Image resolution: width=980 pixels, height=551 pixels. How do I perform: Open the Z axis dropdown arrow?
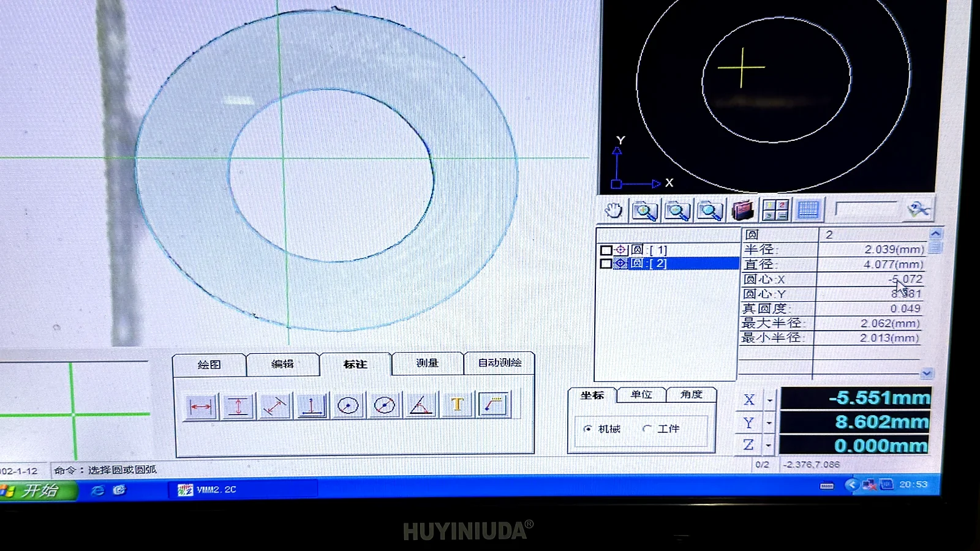pos(769,445)
